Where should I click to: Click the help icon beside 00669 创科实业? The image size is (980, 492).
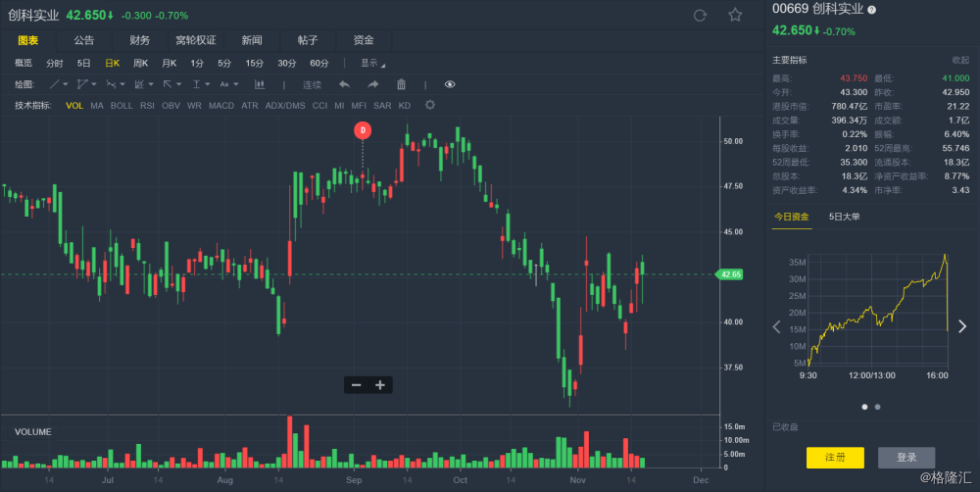click(872, 9)
